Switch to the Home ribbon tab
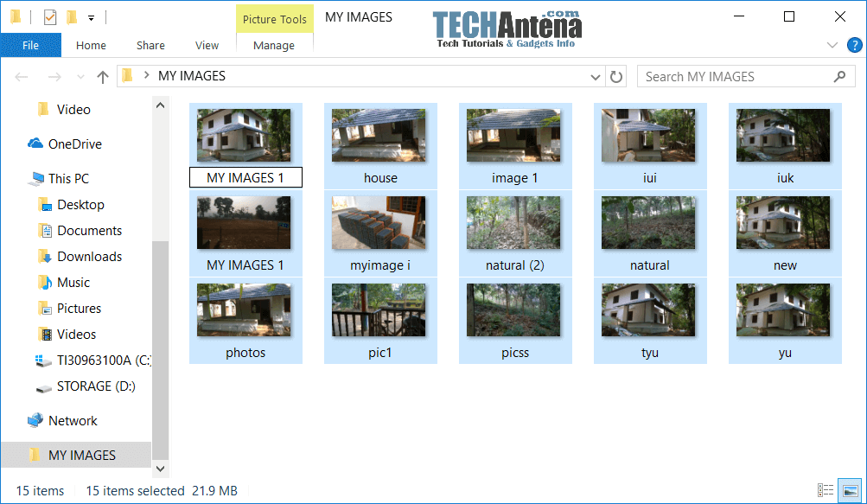Viewport: 867px width, 504px height. tap(91, 45)
